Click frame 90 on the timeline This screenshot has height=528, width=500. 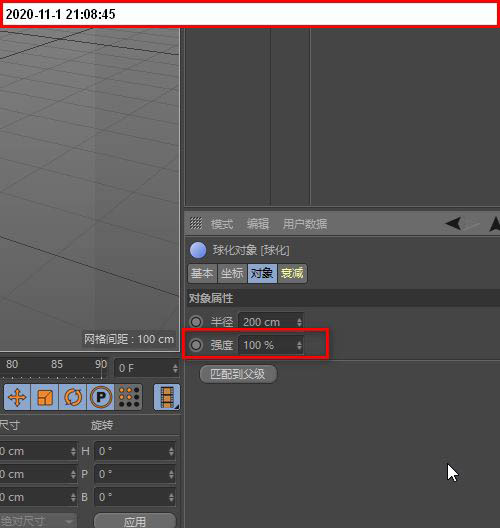coord(101,364)
